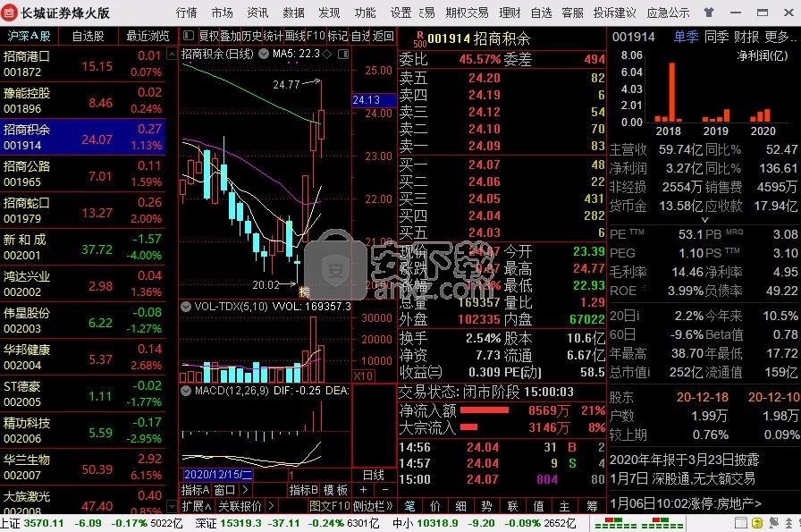This screenshot has height=532, width=801.
Task: Click the 2020/12/15 date field
Action: (218, 475)
